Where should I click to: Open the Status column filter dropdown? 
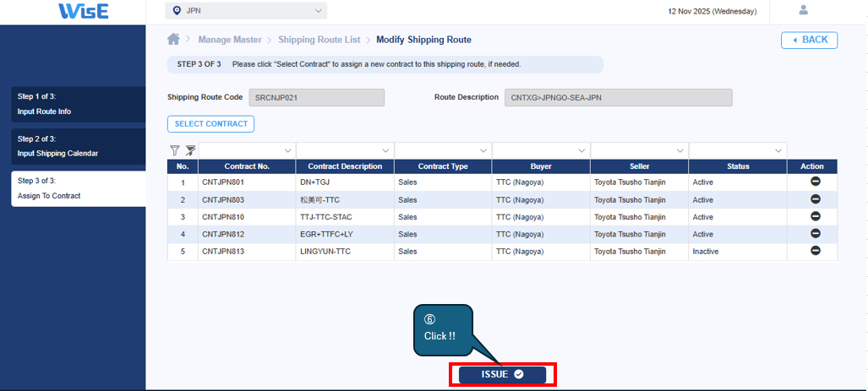[x=778, y=151]
